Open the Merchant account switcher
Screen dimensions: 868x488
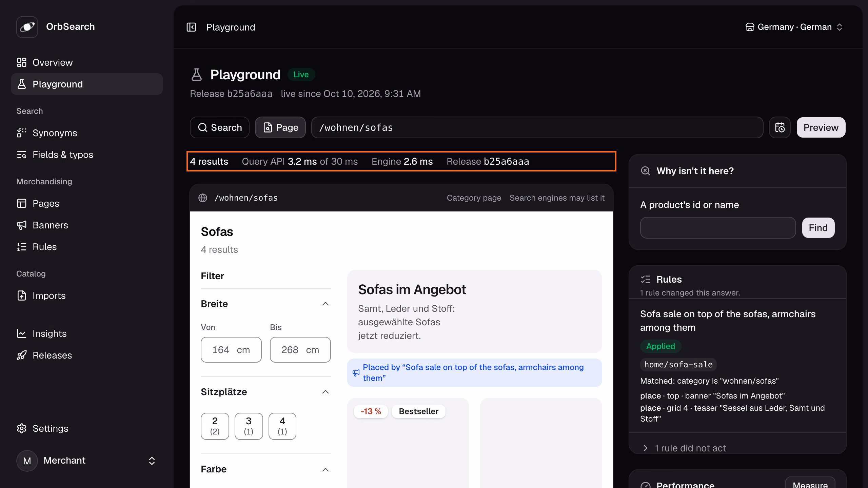pyautogui.click(x=87, y=461)
